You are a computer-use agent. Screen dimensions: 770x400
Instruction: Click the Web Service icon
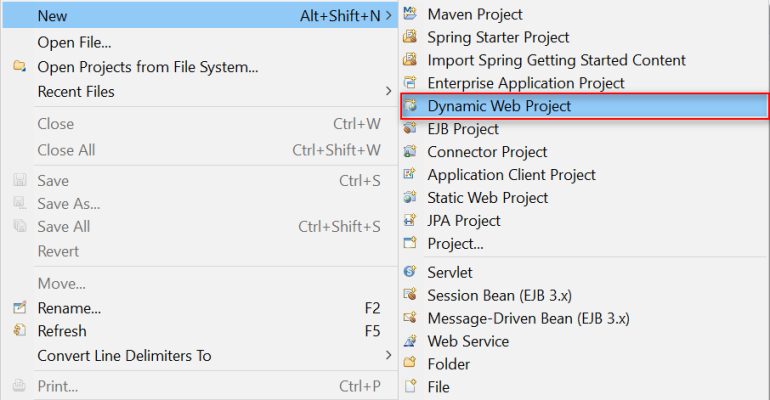tap(410, 341)
